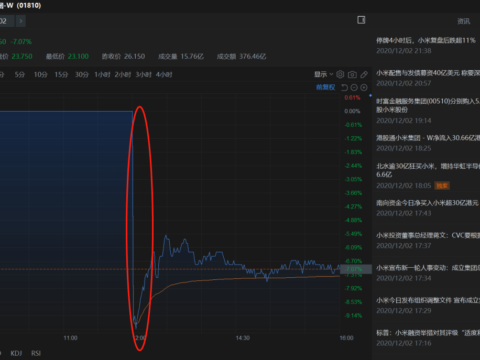Switch to 15分 timeframe
Screen dimensions: 480x360
click(x=61, y=75)
